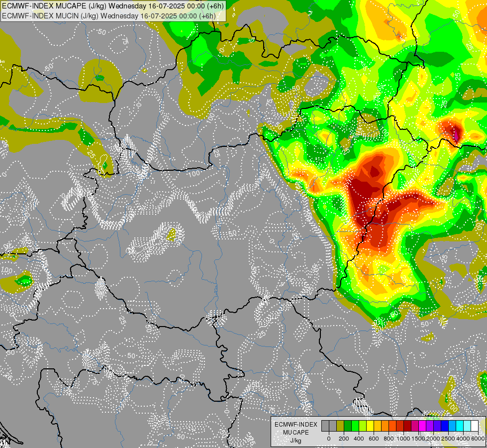Select the ECMWF-INDEX label in the legend box

click(x=296, y=425)
